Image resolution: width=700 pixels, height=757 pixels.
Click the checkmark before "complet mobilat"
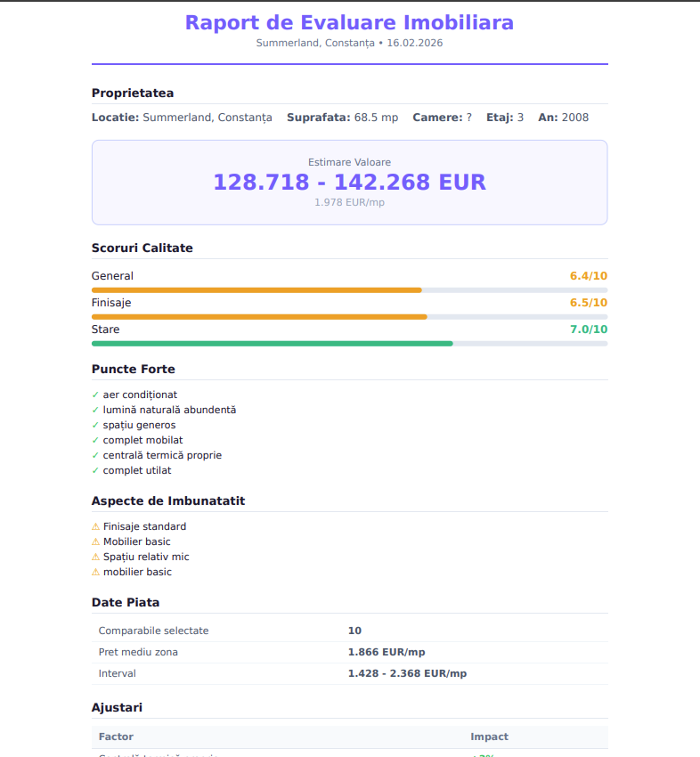pyautogui.click(x=95, y=440)
